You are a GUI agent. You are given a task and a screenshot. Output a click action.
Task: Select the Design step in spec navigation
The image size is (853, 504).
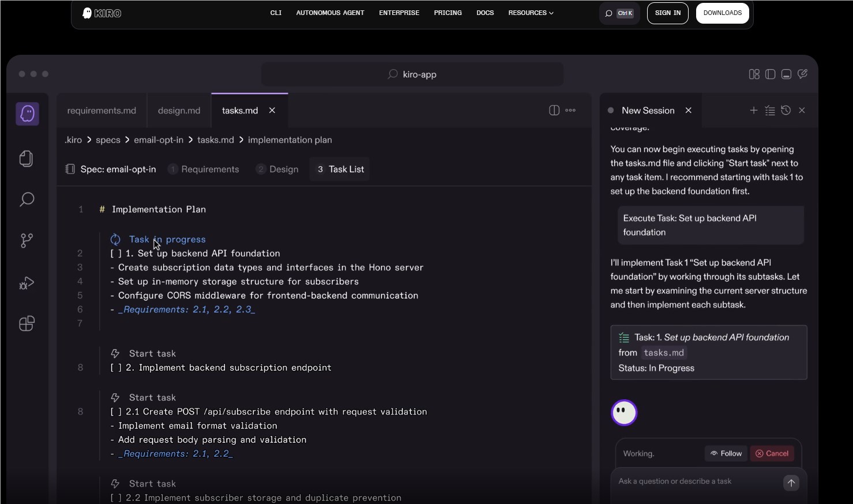click(283, 170)
